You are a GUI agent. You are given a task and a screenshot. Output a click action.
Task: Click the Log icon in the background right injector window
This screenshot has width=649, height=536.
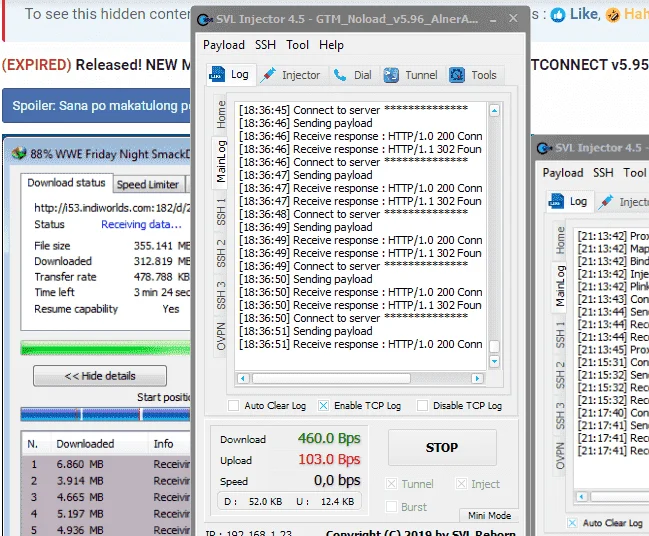pos(556,201)
